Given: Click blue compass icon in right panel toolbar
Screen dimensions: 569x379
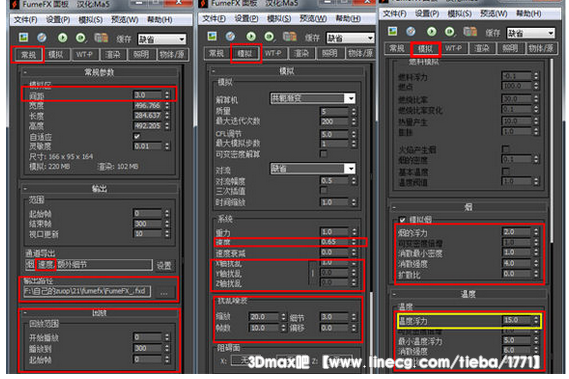Looking at the screenshot, I should [x=411, y=32].
